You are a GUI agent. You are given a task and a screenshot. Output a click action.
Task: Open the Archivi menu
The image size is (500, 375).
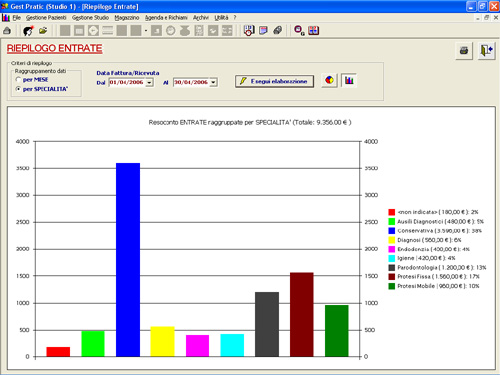(201, 18)
